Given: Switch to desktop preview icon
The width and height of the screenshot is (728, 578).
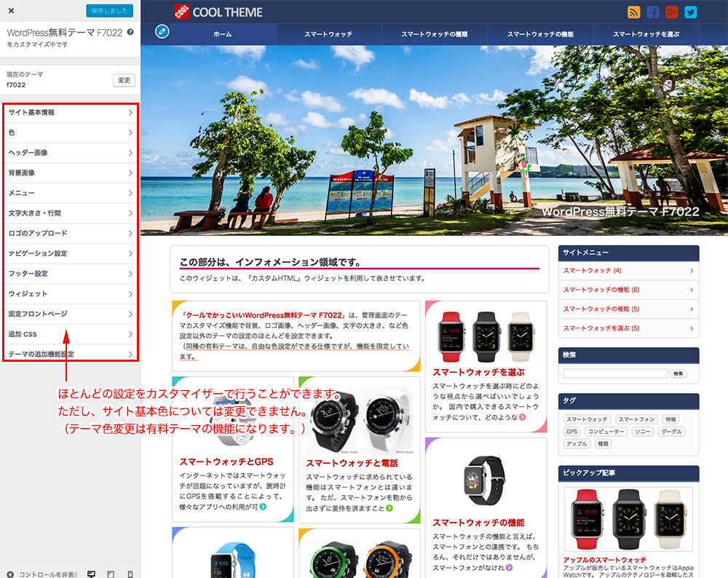Looking at the screenshot, I should [92, 574].
